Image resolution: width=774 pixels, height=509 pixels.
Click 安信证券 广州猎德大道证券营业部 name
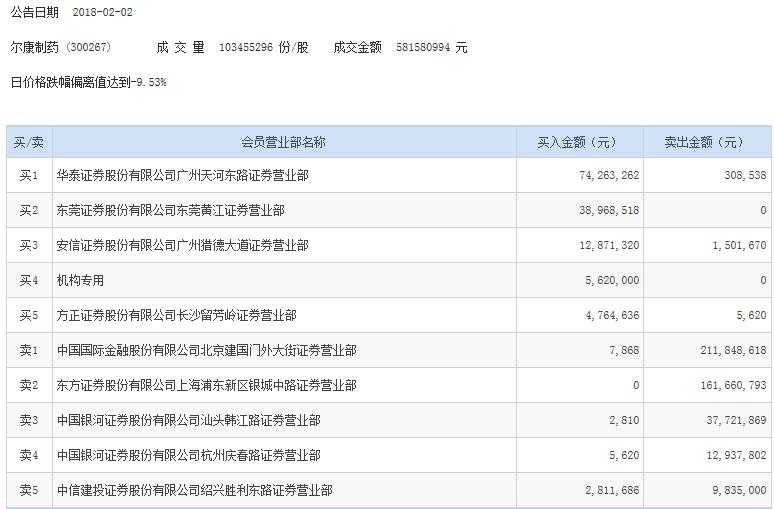coord(183,245)
